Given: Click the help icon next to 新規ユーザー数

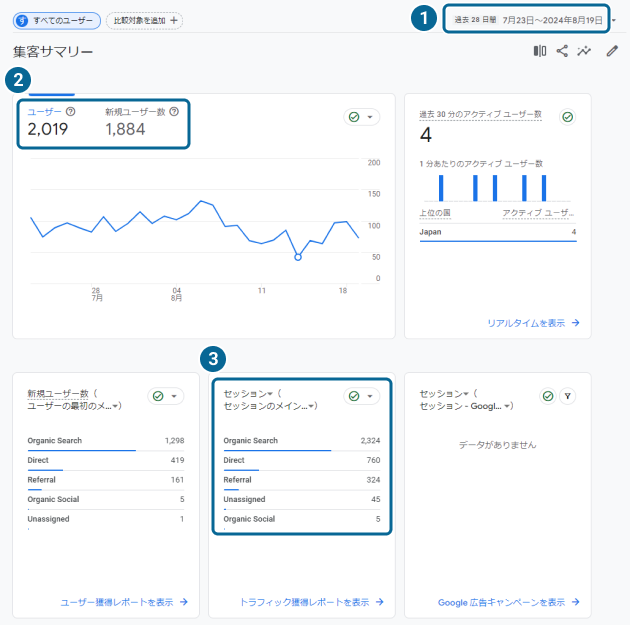Looking at the screenshot, I should (x=174, y=112).
